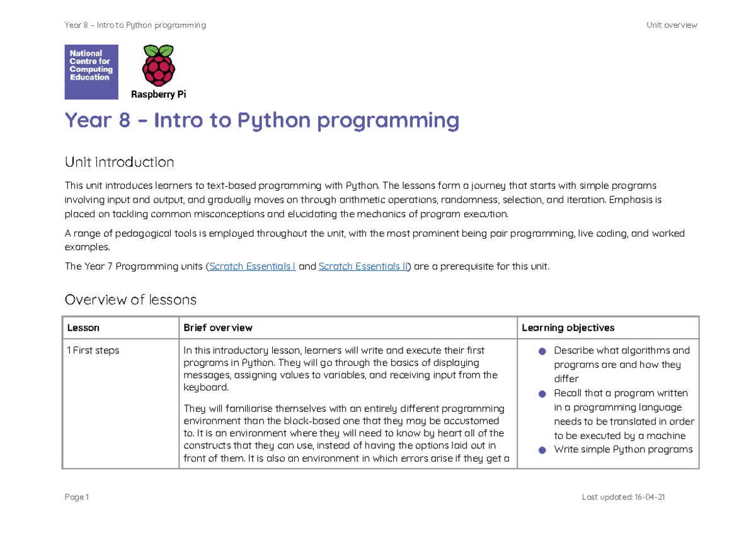The height and width of the screenshot is (534, 756).
Task: Click the Raspberry Pi logo
Action: 157,71
